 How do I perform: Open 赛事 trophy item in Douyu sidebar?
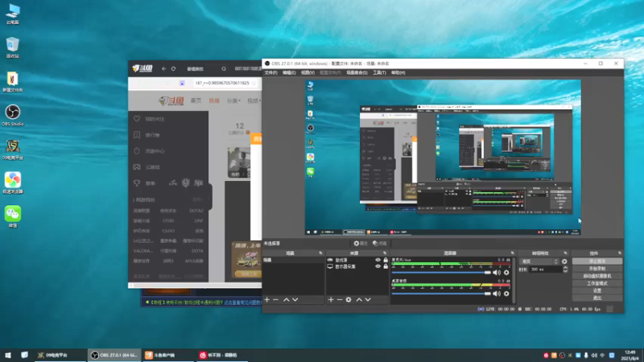[145, 183]
